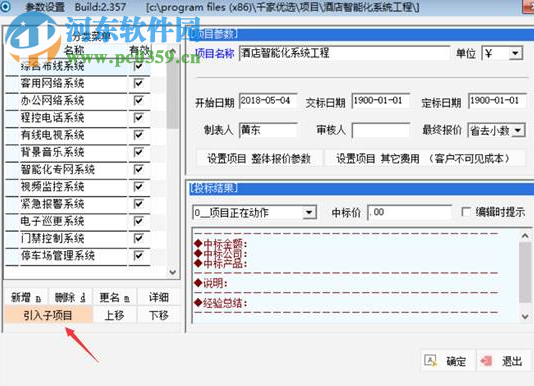Click the 新增 button

tap(26, 297)
